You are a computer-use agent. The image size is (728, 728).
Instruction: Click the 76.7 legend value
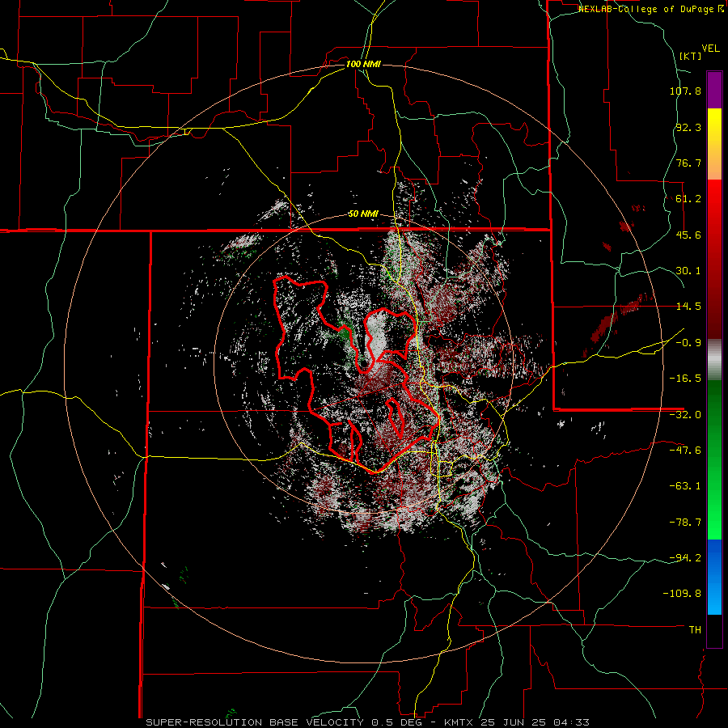tap(688, 163)
